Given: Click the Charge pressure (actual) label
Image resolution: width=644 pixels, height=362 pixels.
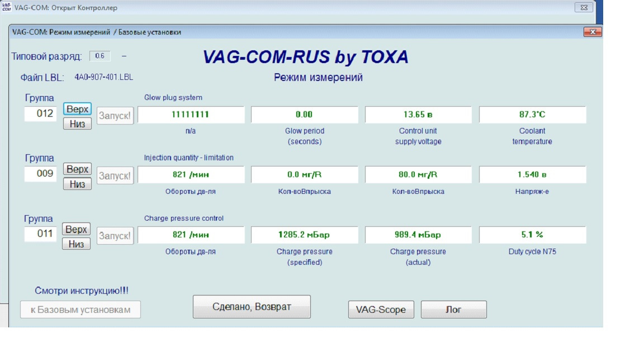Looking at the screenshot, I should pyautogui.click(x=418, y=257).
